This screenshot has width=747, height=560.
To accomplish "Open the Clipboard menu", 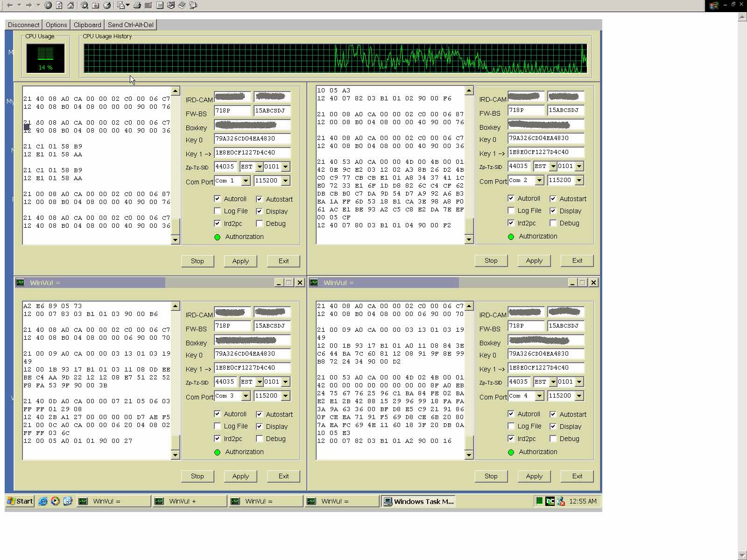I will click(x=87, y=25).
